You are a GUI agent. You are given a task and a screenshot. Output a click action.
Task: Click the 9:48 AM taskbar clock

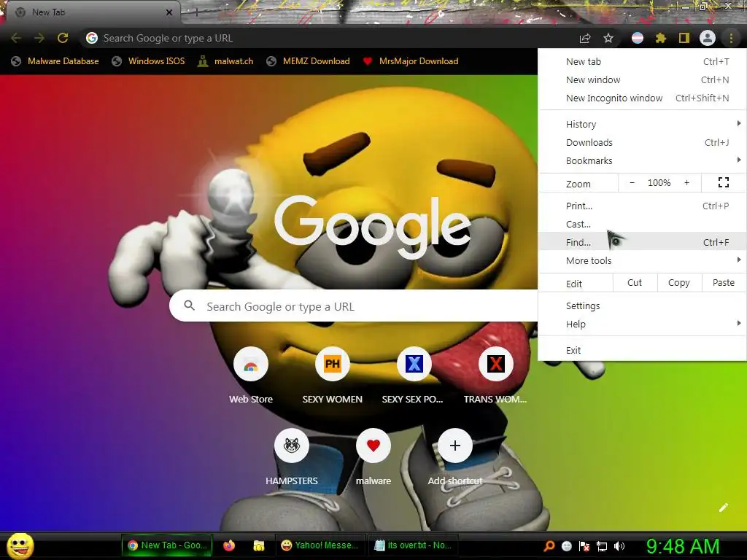point(683,546)
